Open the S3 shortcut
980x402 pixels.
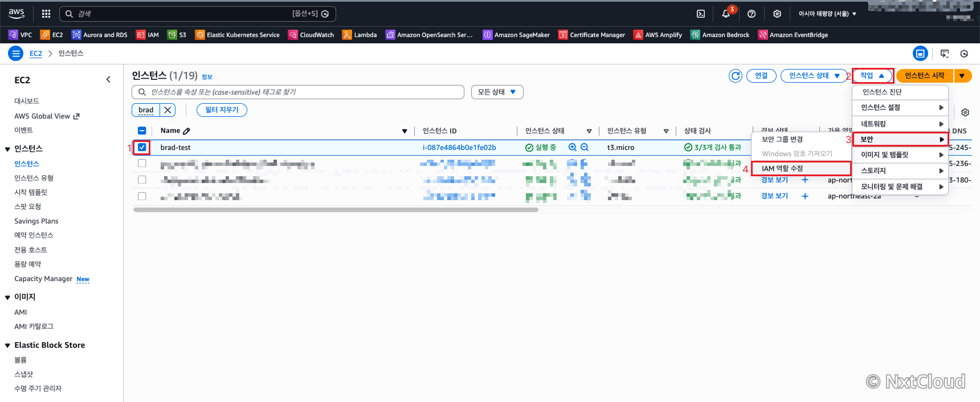click(x=177, y=35)
